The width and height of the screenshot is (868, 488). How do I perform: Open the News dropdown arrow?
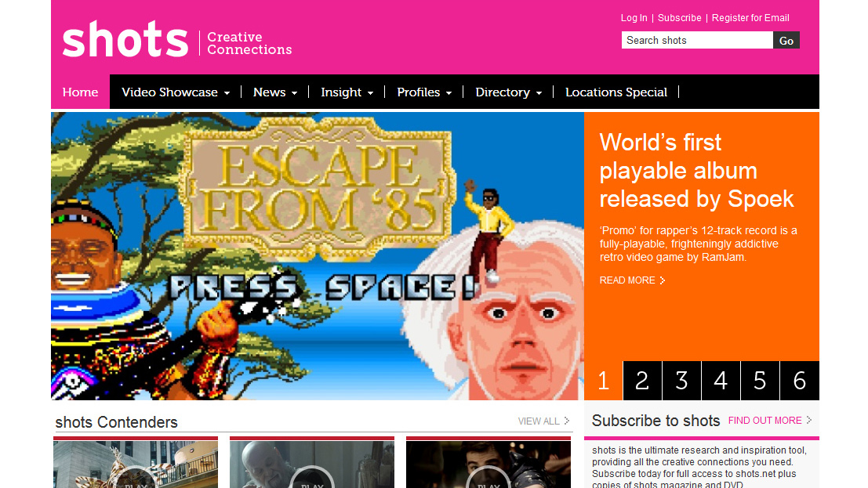click(x=294, y=93)
